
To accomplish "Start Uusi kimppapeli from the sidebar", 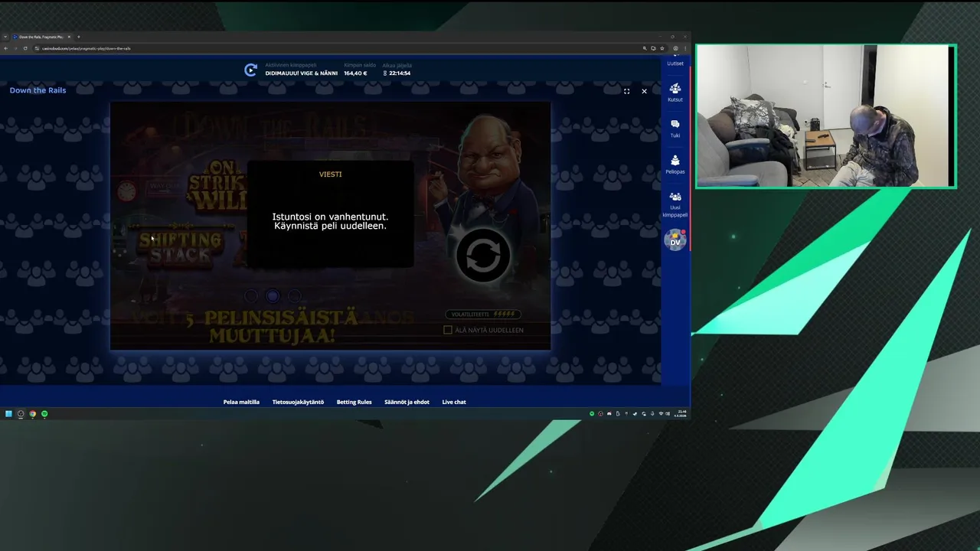I will [x=675, y=204].
